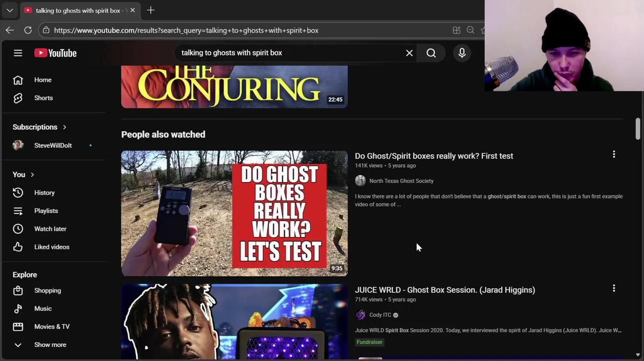Image resolution: width=644 pixels, height=361 pixels.
Task: Select the browser address bar URL
Action: [x=186, y=30]
